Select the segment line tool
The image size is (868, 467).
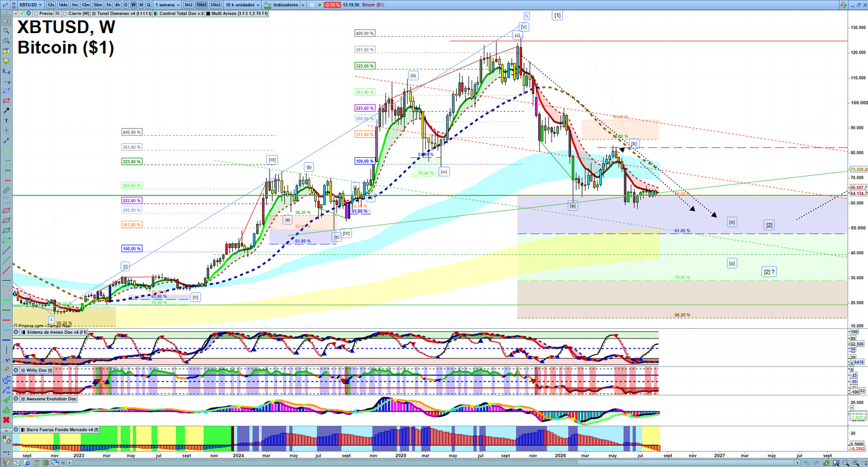click(7, 140)
